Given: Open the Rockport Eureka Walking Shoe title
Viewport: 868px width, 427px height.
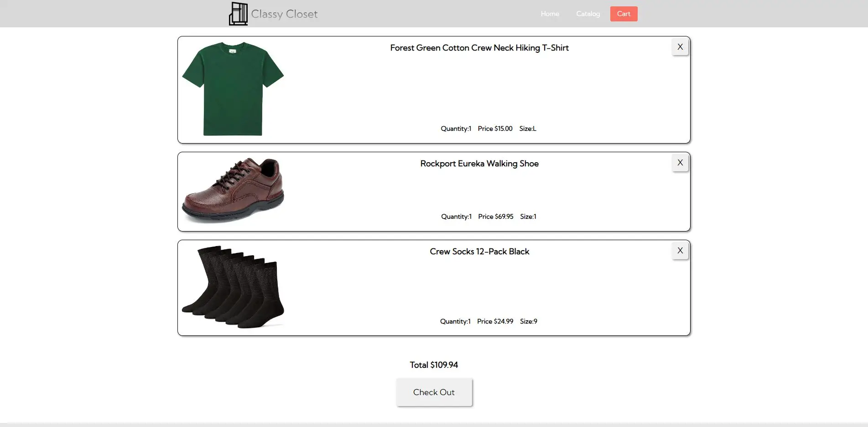Looking at the screenshot, I should [x=479, y=164].
